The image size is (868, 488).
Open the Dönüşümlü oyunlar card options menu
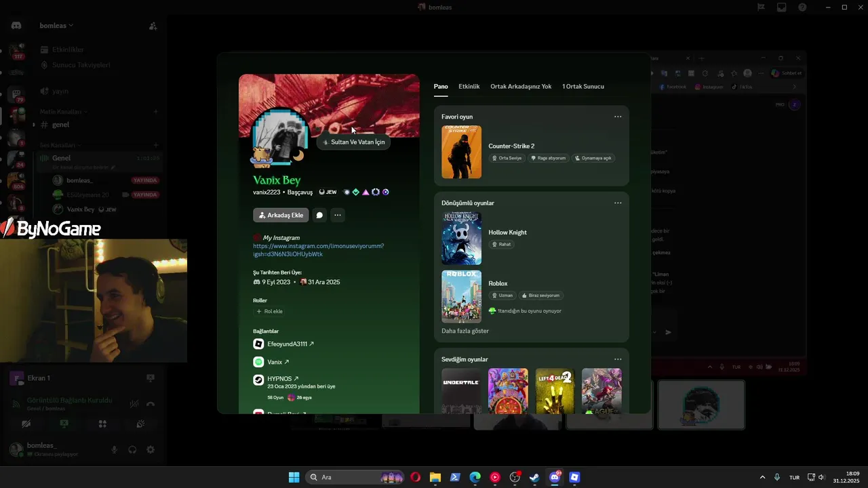pyautogui.click(x=618, y=203)
